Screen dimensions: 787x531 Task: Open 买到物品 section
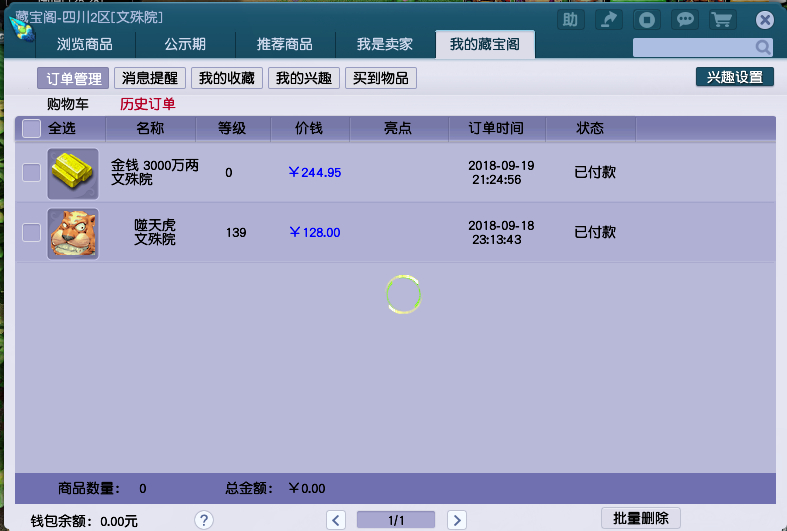pyautogui.click(x=381, y=78)
